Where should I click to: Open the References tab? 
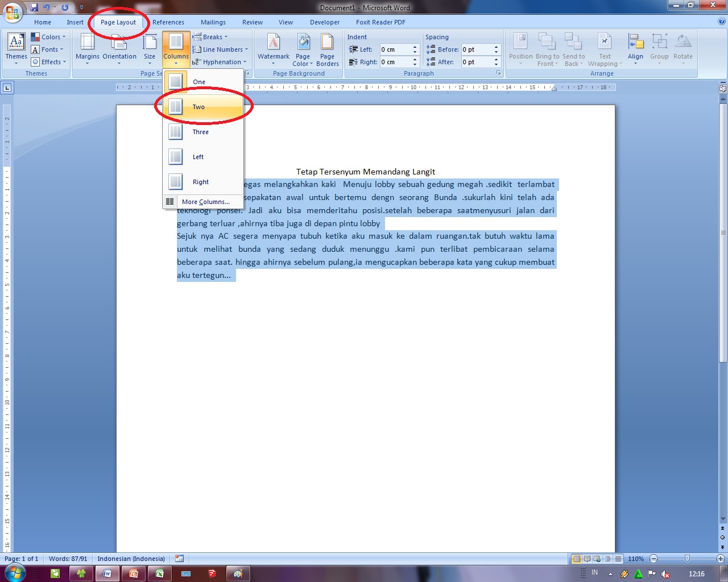coord(168,22)
